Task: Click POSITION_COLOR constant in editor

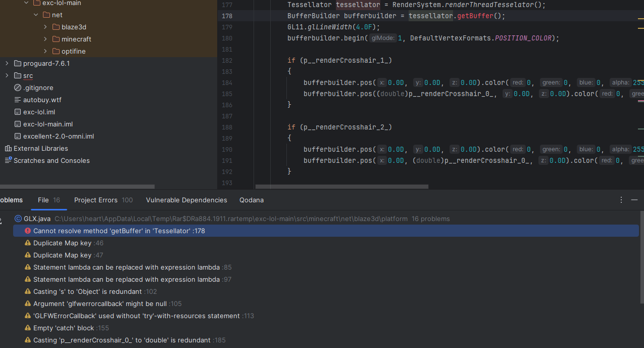Action: click(524, 38)
